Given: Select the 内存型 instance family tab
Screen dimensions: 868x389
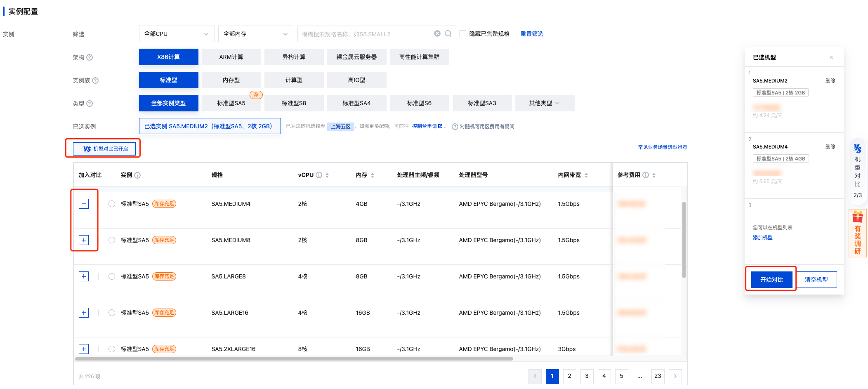Looking at the screenshot, I should tap(231, 80).
